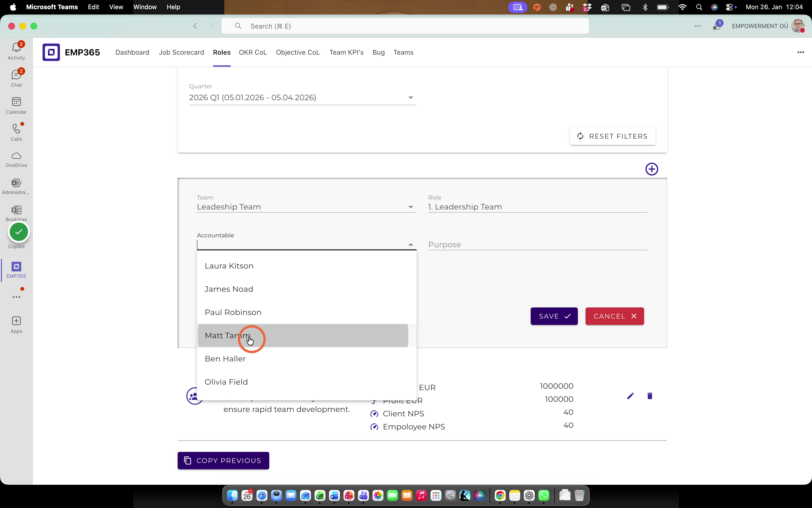This screenshot has width=812, height=508.
Task: Edit the role with the pencil icon
Action: click(x=631, y=396)
